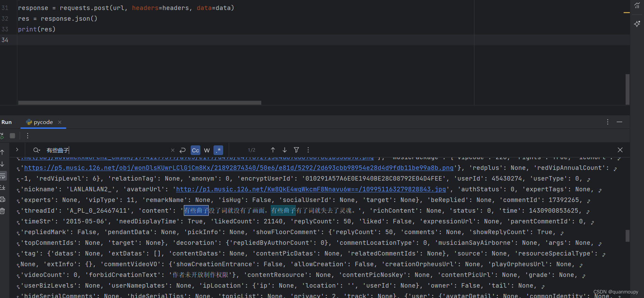The height and width of the screenshot is (298, 644).
Task: Click the res = response.json() line
Action: (58, 19)
